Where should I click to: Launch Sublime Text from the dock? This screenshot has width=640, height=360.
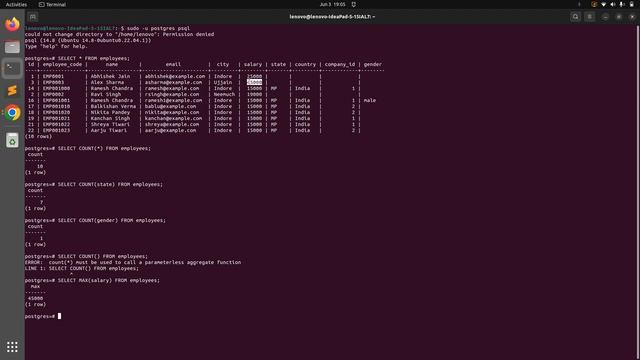point(12,90)
